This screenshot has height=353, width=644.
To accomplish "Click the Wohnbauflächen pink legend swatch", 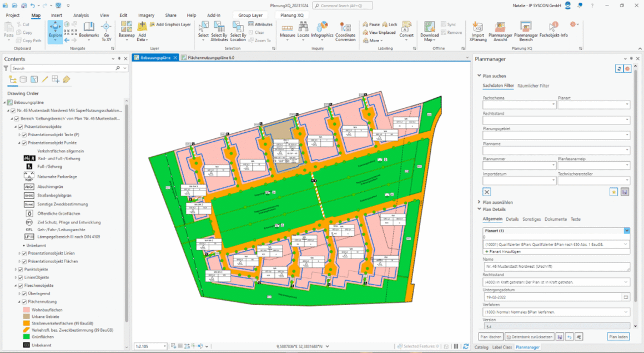I will click(x=27, y=310).
